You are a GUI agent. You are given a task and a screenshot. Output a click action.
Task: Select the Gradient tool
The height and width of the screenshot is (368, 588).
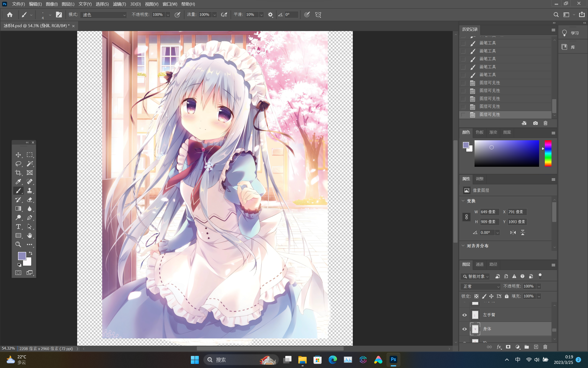click(18, 209)
